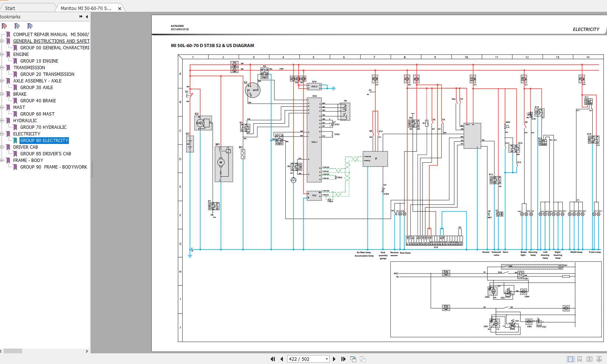The height and width of the screenshot is (364, 607).
Task: Click the go to previous view icon
Action: click(x=353, y=359)
